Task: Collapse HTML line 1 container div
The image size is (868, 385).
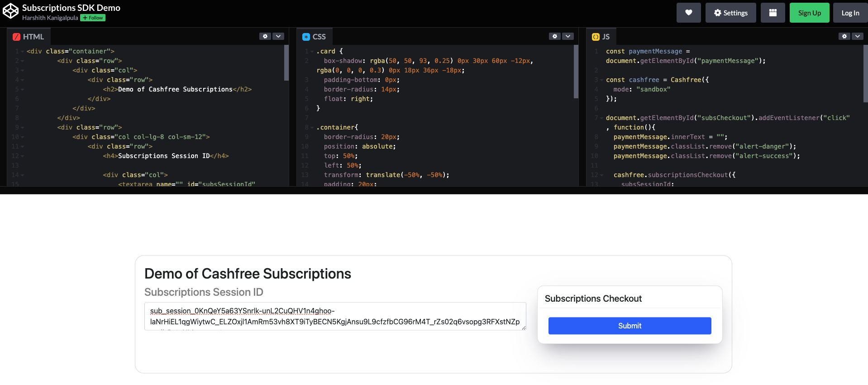Action: (22, 52)
